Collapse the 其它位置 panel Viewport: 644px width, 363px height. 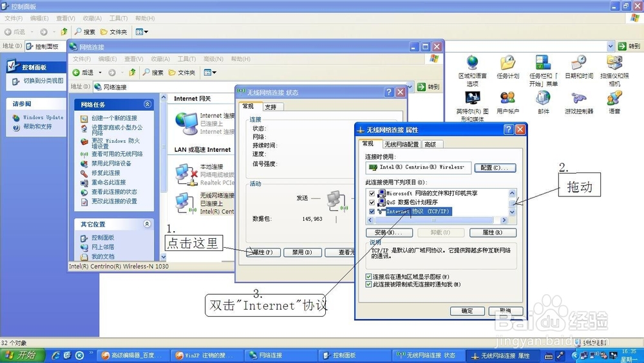147,224
